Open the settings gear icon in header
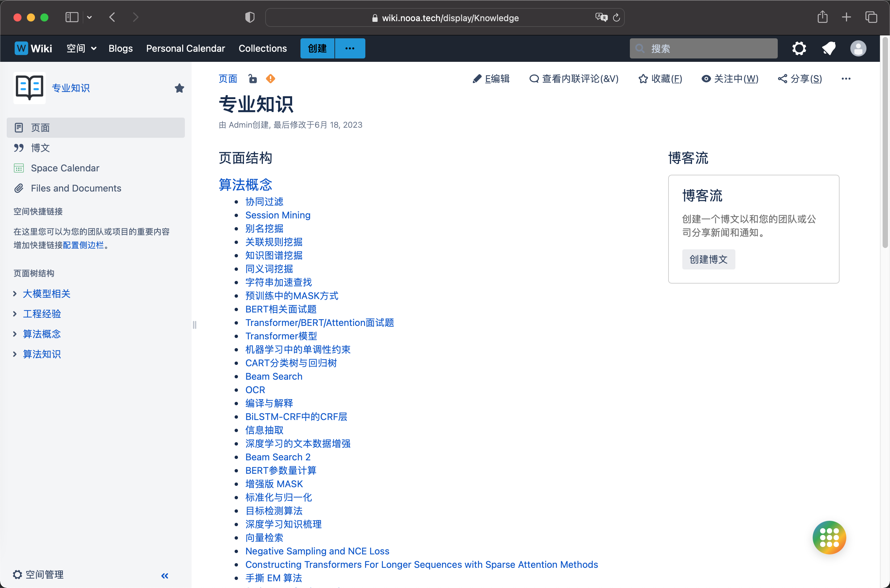 [799, 48]
